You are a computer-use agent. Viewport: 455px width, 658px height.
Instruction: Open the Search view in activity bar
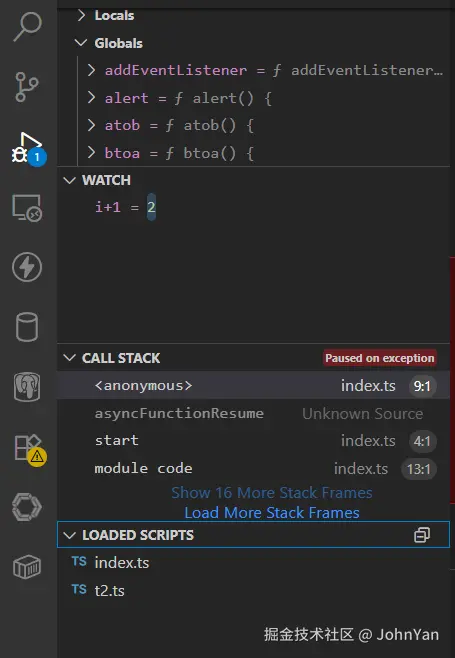[x=27, y=27]
